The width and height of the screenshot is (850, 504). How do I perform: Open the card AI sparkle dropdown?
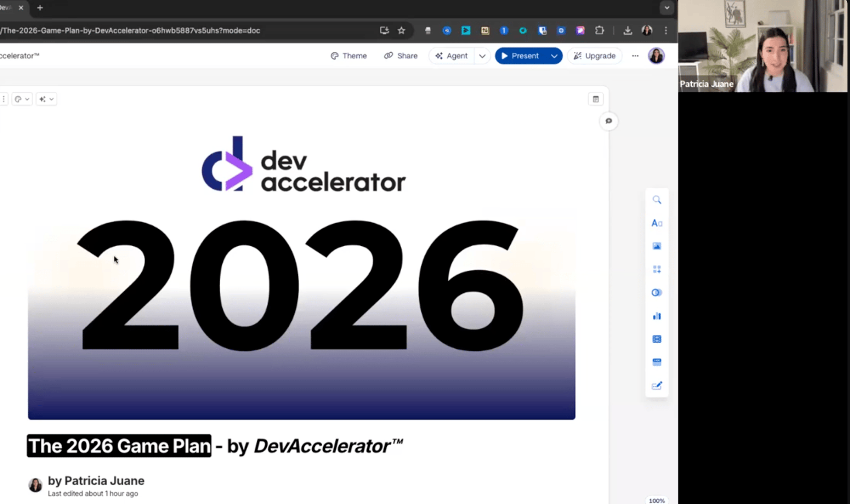[x=46, y=99]
